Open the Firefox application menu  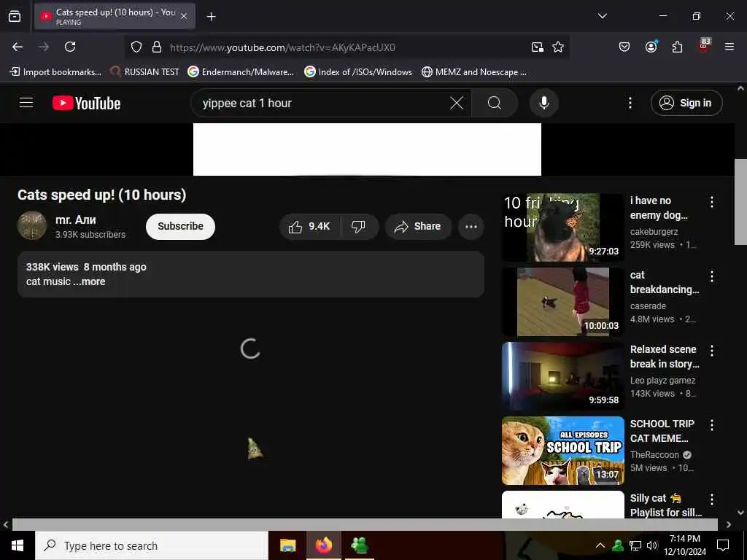[729, 47]
